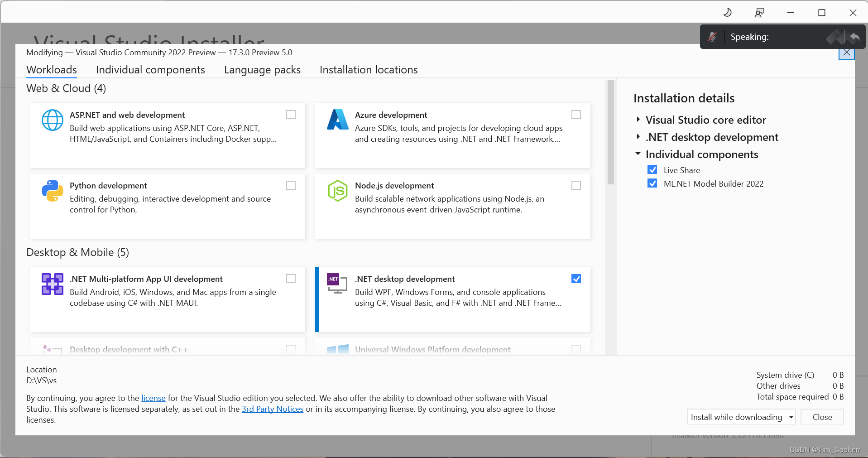This screenshot has width=868, height=458.
Task: Collapse Individual components section
Action: (638, 154)
